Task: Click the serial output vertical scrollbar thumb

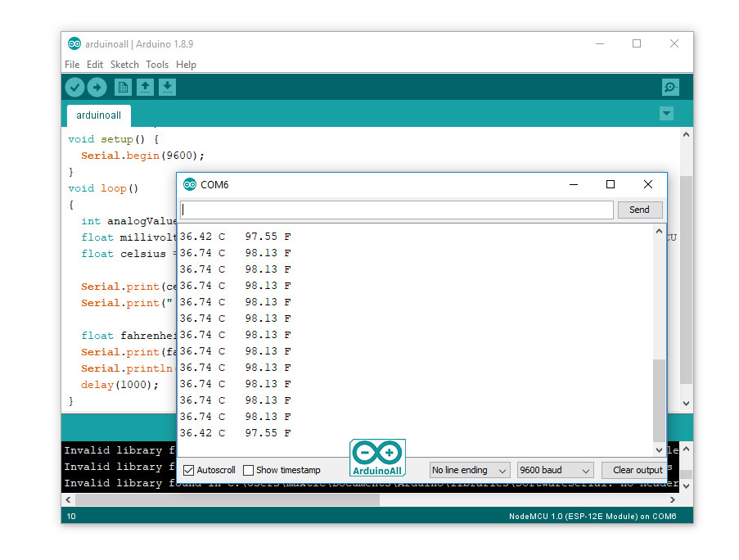Action: (659, 400)
